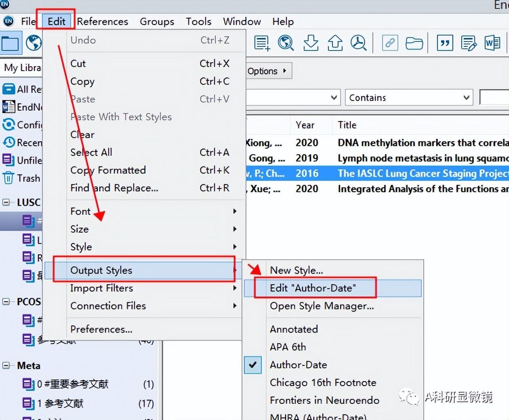This screenshot has height=420, width=509.
Task: Select the Frontiers in Neuroendo style
Action: [333, 400]
